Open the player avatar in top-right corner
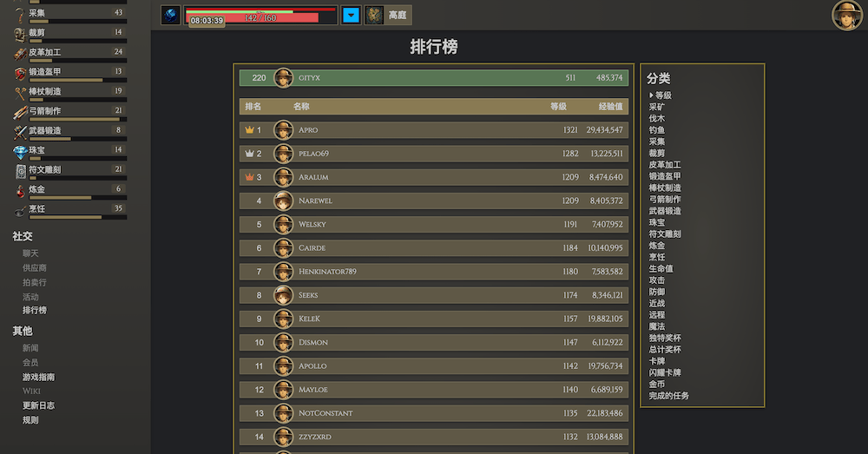 pos(846,16)
